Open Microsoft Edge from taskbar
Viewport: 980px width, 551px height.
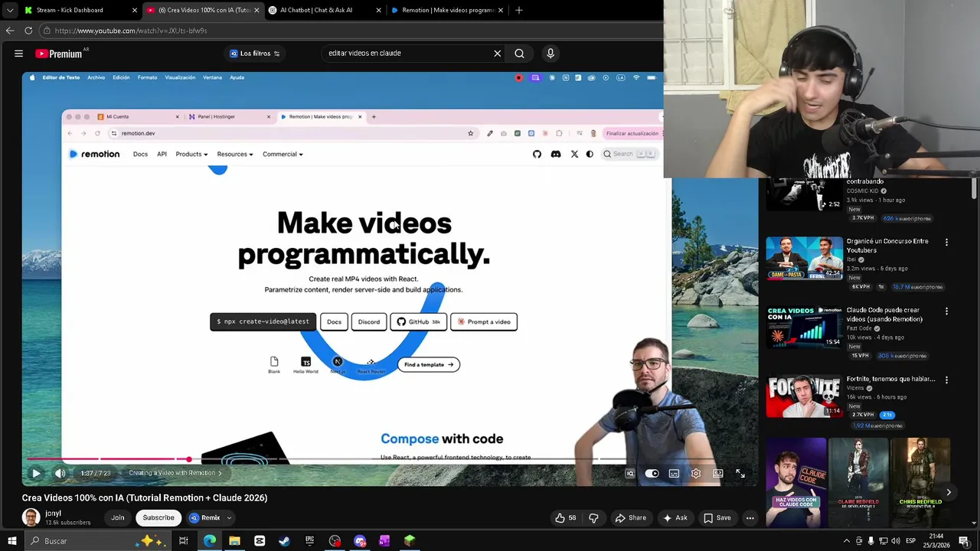coord(210,541)
